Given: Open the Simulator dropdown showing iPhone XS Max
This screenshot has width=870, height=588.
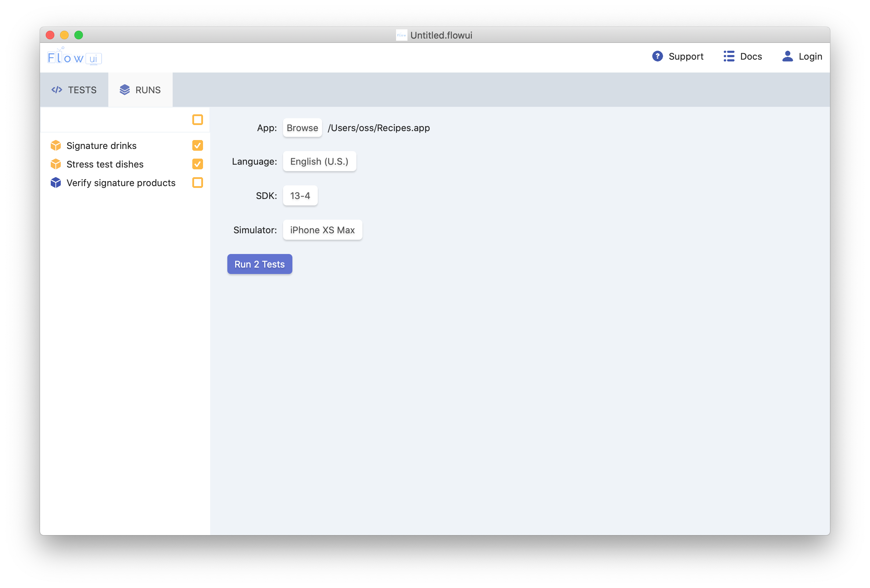Looking at the screenshot, I should 322,230.
